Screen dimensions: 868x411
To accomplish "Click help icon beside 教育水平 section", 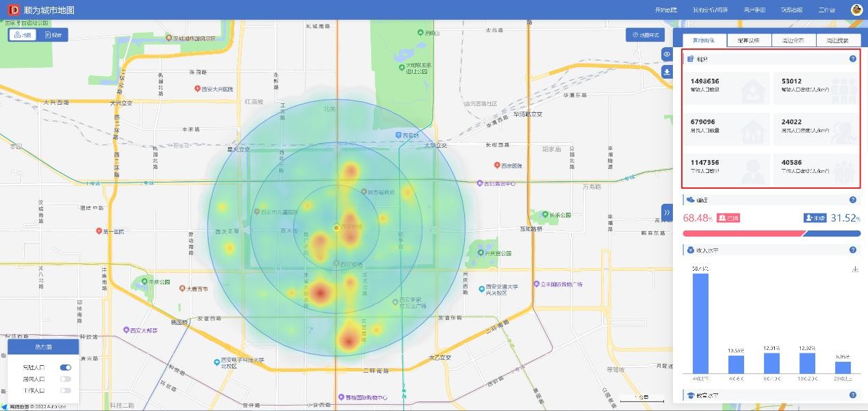I will click(853, 395).
